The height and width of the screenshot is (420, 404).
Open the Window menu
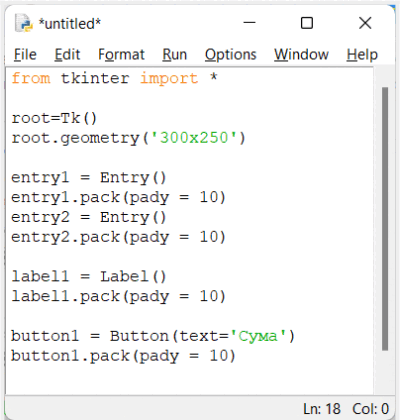click(x=301, y=55)
